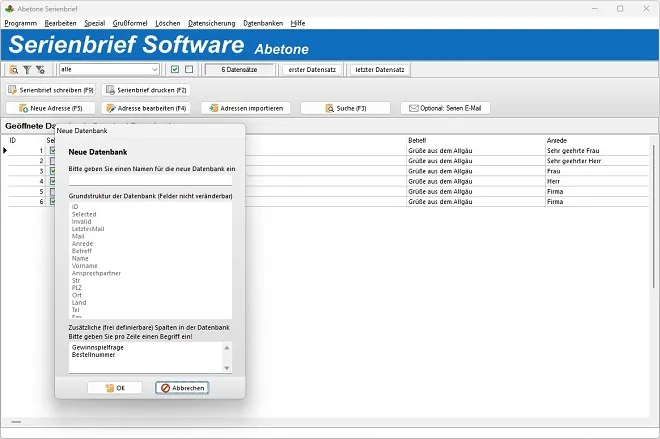660x439 pixels.
Task: Click the 6 Datensätze button
Action: tap(240, 69)
